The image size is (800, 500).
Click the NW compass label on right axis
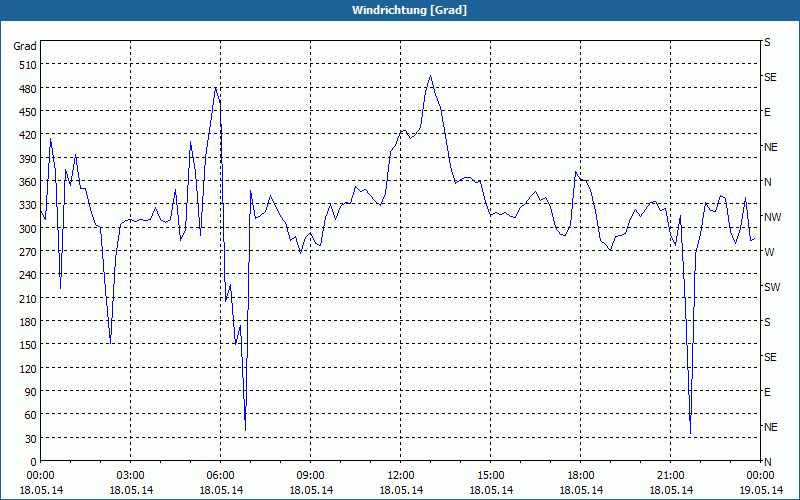point(772,217)
